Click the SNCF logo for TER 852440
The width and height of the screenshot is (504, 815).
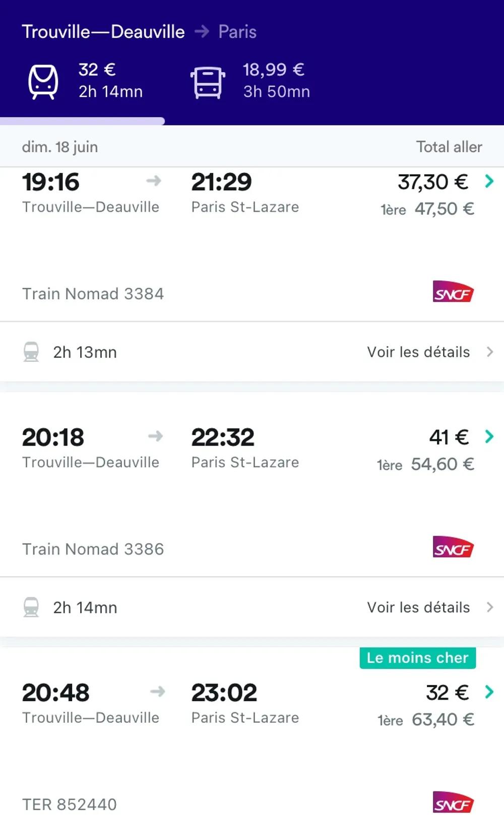point(453,802)
